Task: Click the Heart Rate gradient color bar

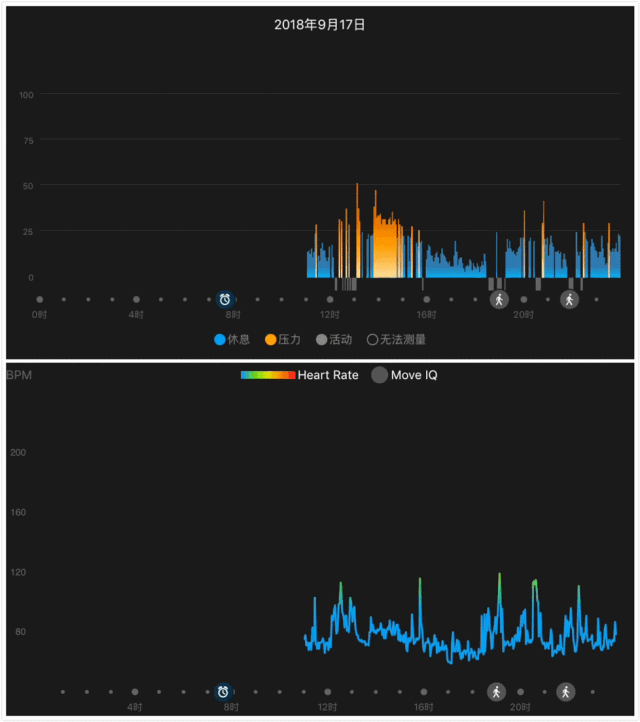Action: coord(268,375)
